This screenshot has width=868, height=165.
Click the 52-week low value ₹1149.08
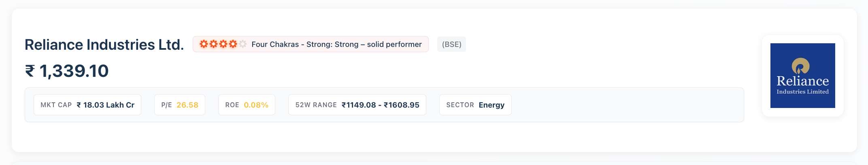click(359, 105)
